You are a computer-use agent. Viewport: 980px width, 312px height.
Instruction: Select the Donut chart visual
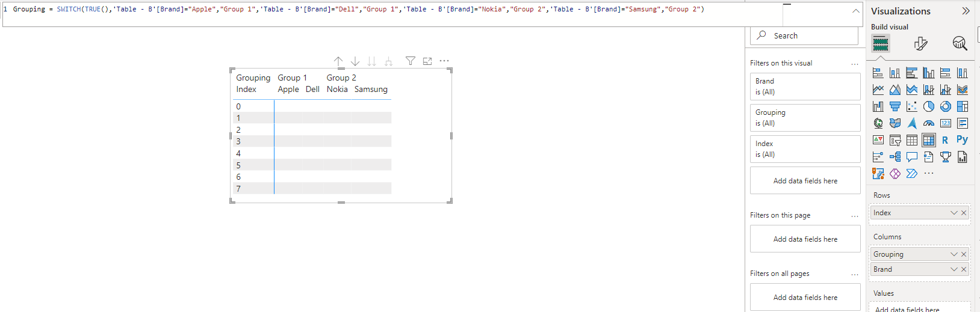946,106
